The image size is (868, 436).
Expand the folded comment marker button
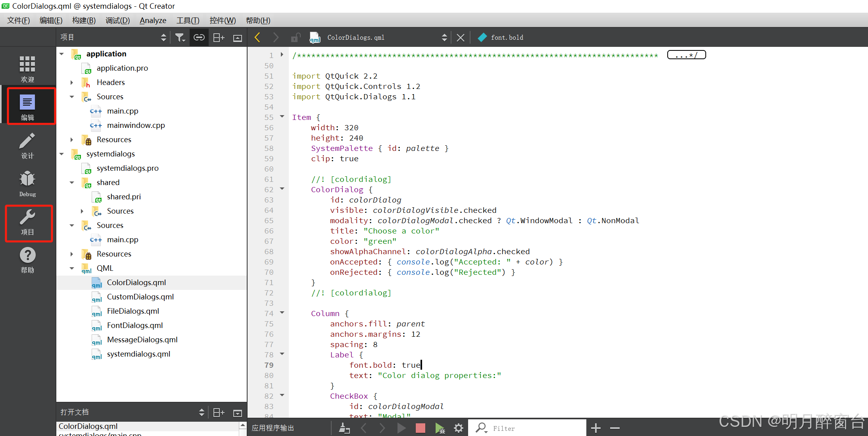tap(686, 55)
